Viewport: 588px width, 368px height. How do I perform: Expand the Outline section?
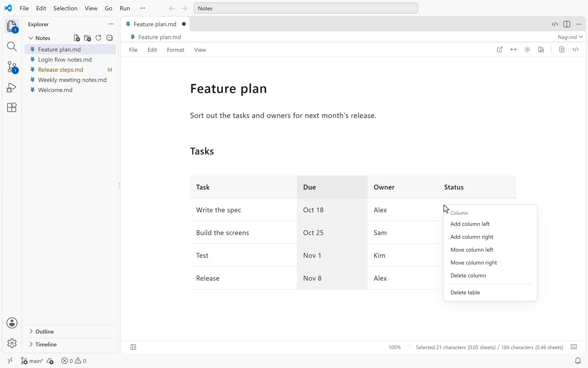pyautogui.click(x=41, y=331)
